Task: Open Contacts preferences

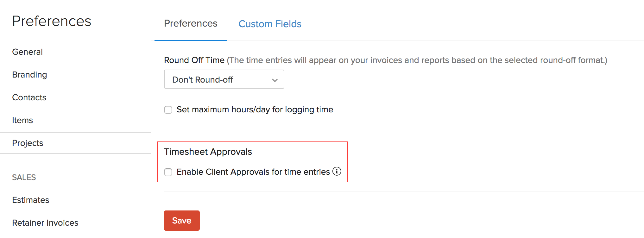Action: pyautogui.click(x=29, y=97)
